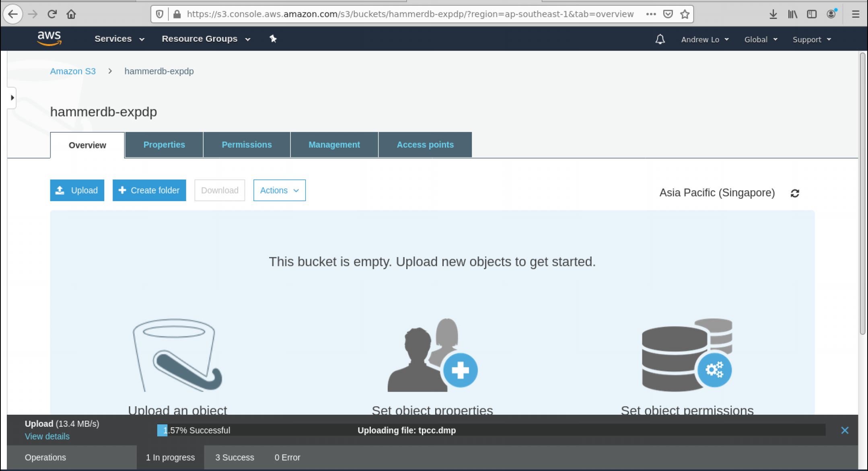Close the upload progress bar

[x=844, y=430]
